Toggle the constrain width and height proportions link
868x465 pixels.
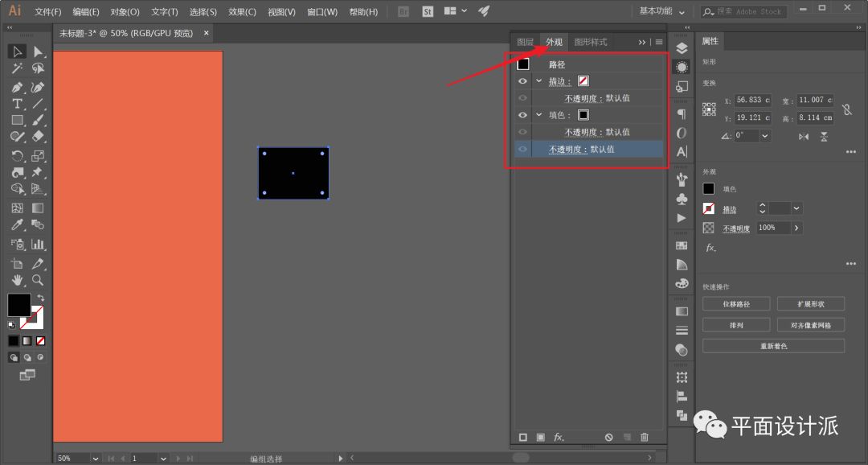pos(846,109)
